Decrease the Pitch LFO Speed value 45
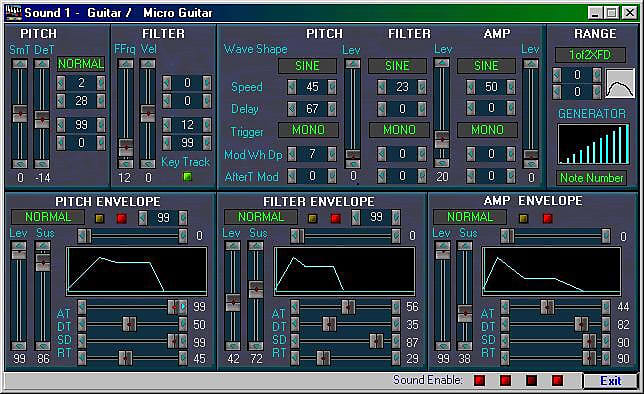This screenshot has height=394, width=644. pyautogui.click(x=292, y=87)
